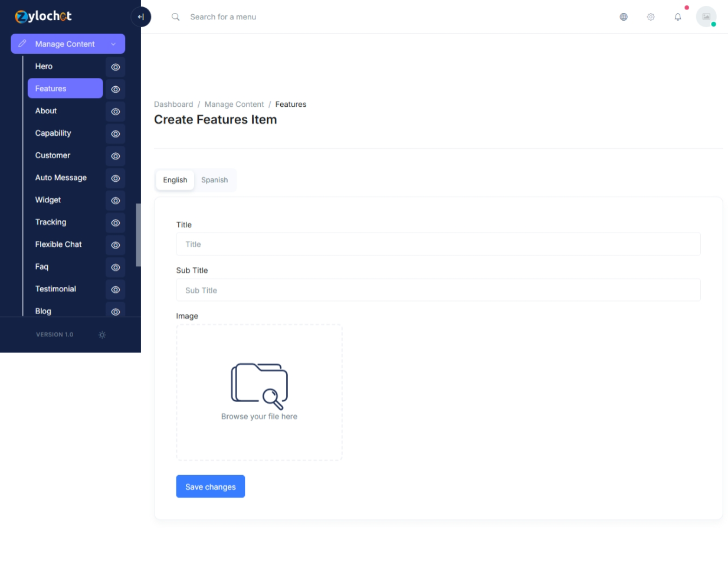
Task: Click the Search for a menu field
Action: 223,17
